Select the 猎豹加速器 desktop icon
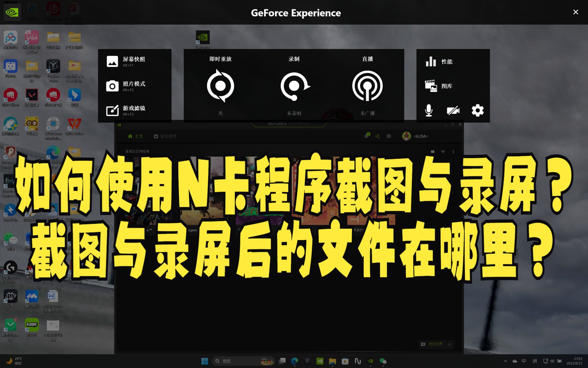 click(10, 126)
